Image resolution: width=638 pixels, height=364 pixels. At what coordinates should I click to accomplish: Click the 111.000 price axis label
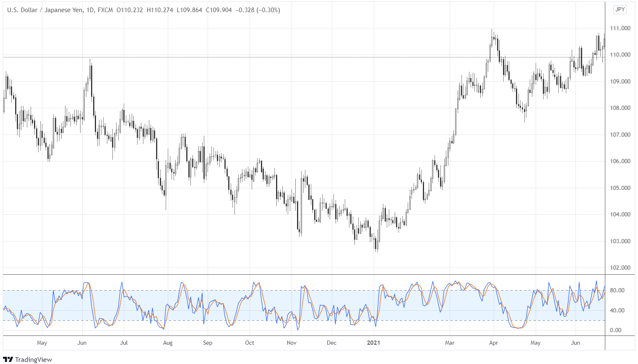pyautogui.click(x=620, y=28)
